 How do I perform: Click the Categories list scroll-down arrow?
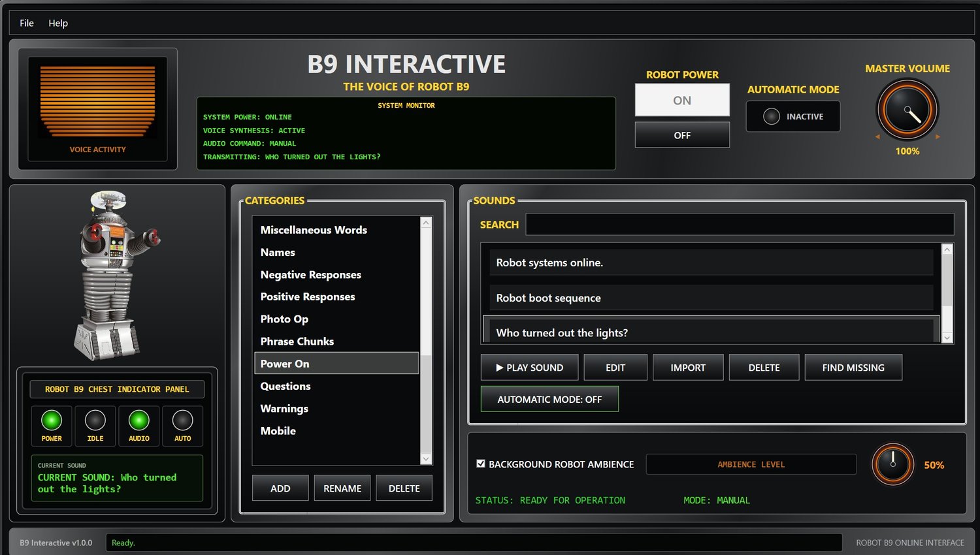pos(426,459)
